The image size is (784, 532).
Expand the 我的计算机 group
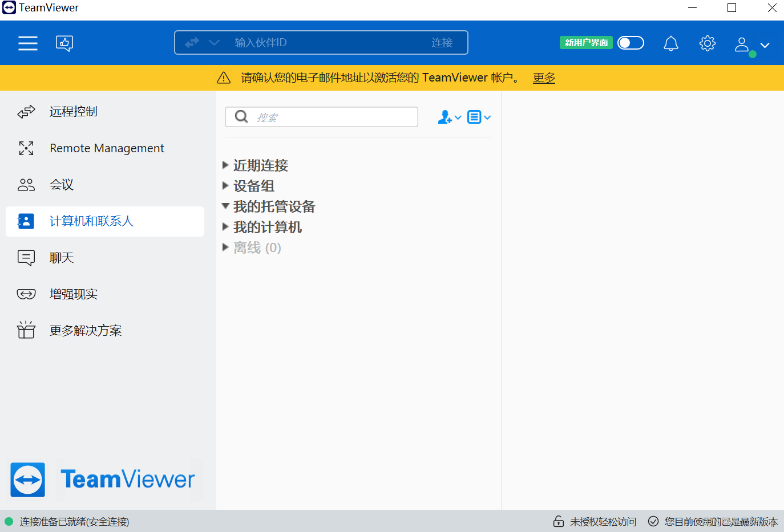225,227
